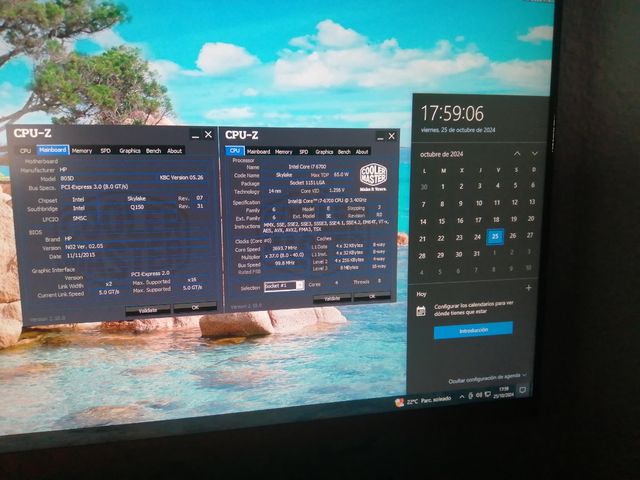Open About tab in left CPU-Z window

click(x=174, y=151)
